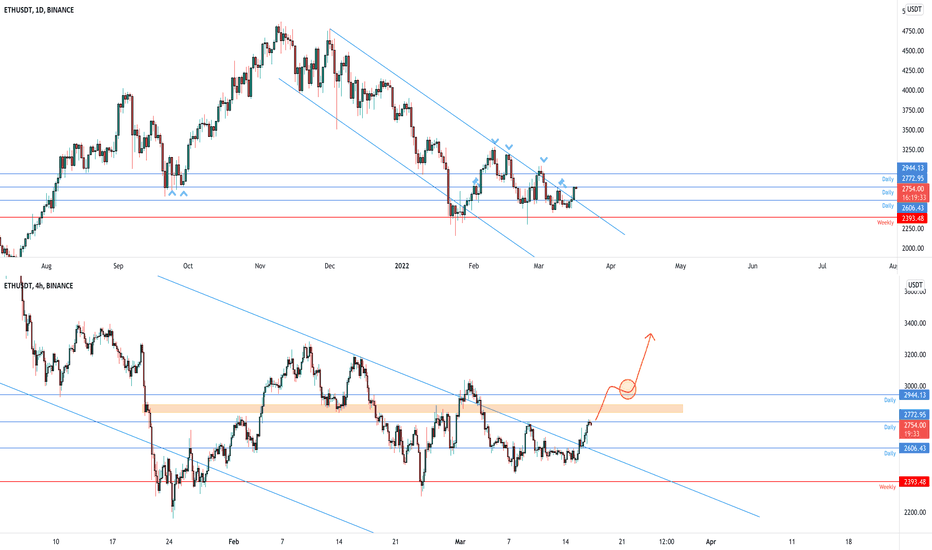Select the blue down-chevron marker above early March peak
The width and height of the screenshot is (932, 550).
[x=544, y=160]
